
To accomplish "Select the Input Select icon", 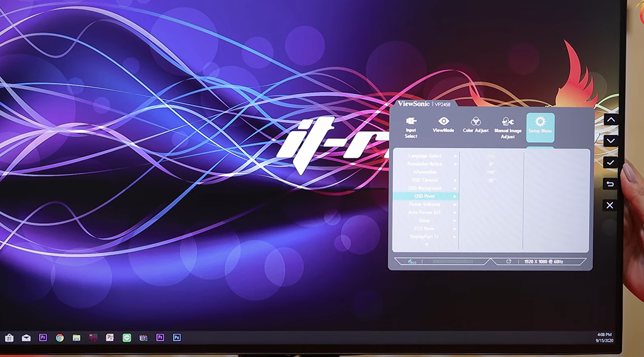I will pyautogui.click(x=411, y=127).
